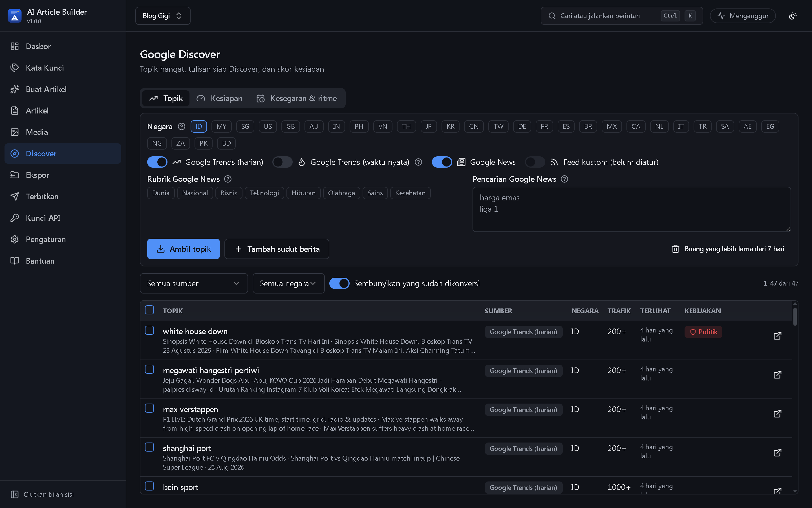
Task: Toggle the dark/light theme icon
Action: (x=793, y=16)
